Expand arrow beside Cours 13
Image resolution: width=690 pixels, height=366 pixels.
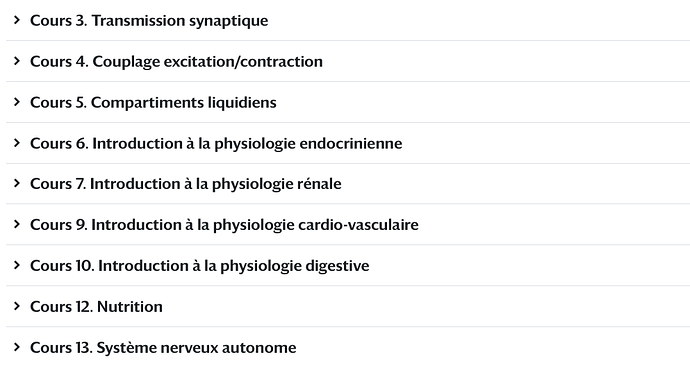pyautogui.click(x=17, y=347)
